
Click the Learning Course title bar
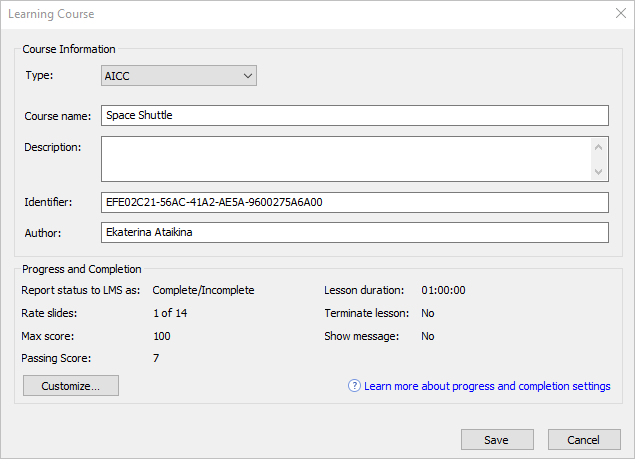click(308, 14)
